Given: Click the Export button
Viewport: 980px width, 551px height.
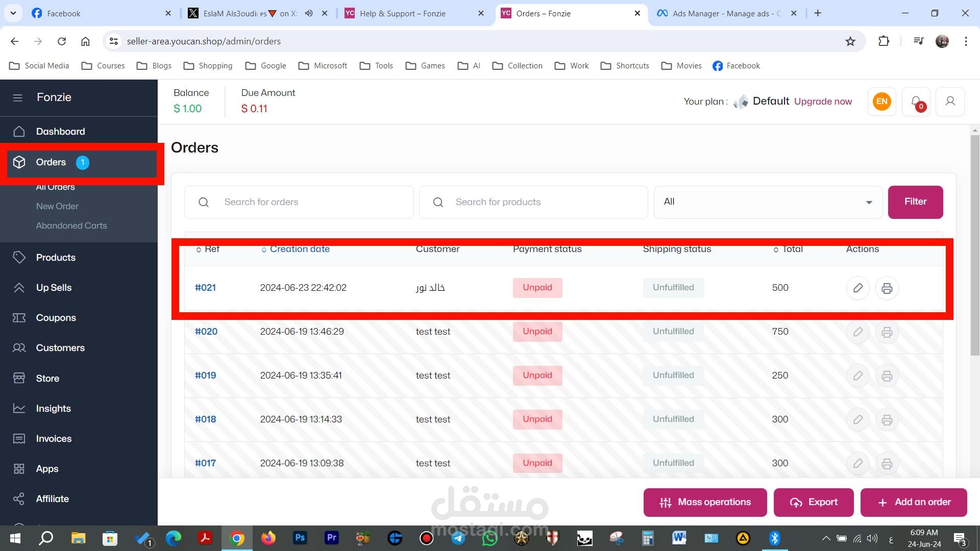Looking at the screenshot, I should [x=814, y=502].
